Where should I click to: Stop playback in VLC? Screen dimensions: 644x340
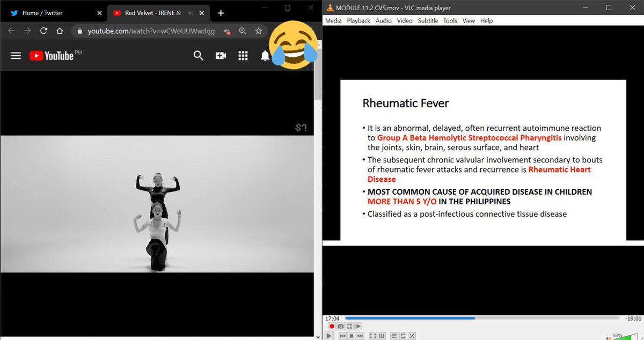[352, 336]
